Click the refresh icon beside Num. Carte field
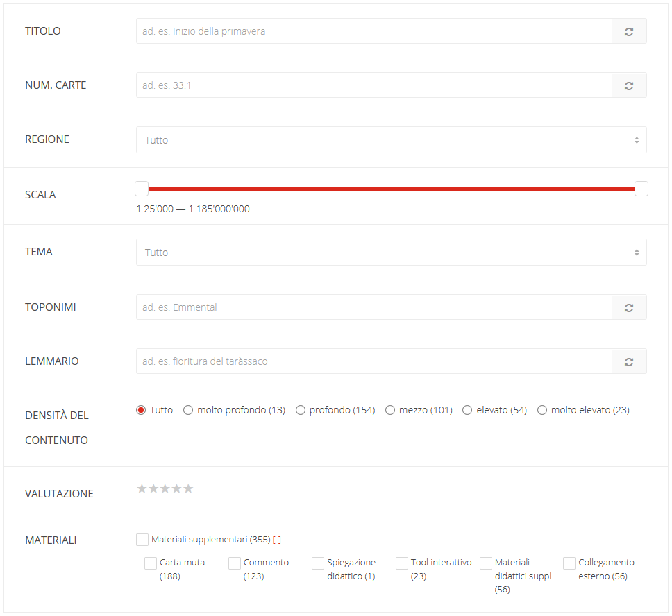 click(628, 85)
